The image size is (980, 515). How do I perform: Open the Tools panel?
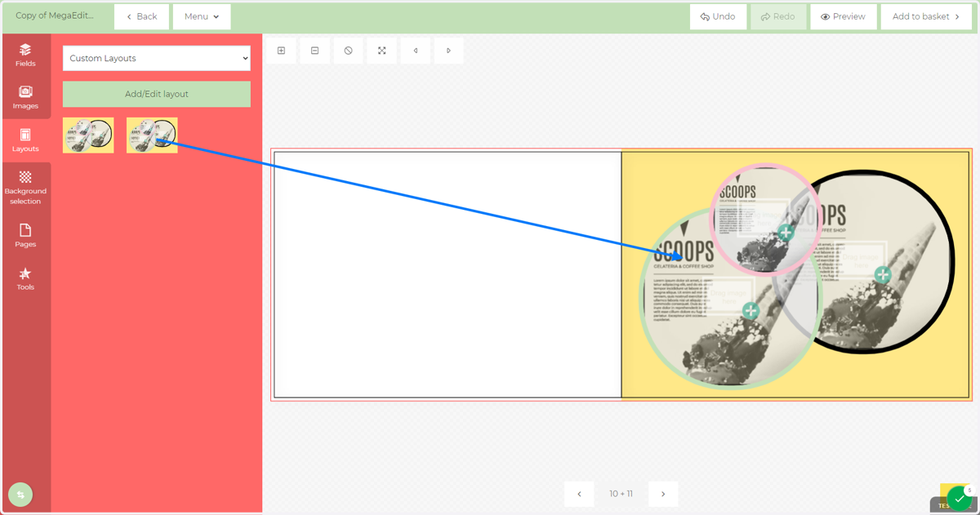(25, 278)
